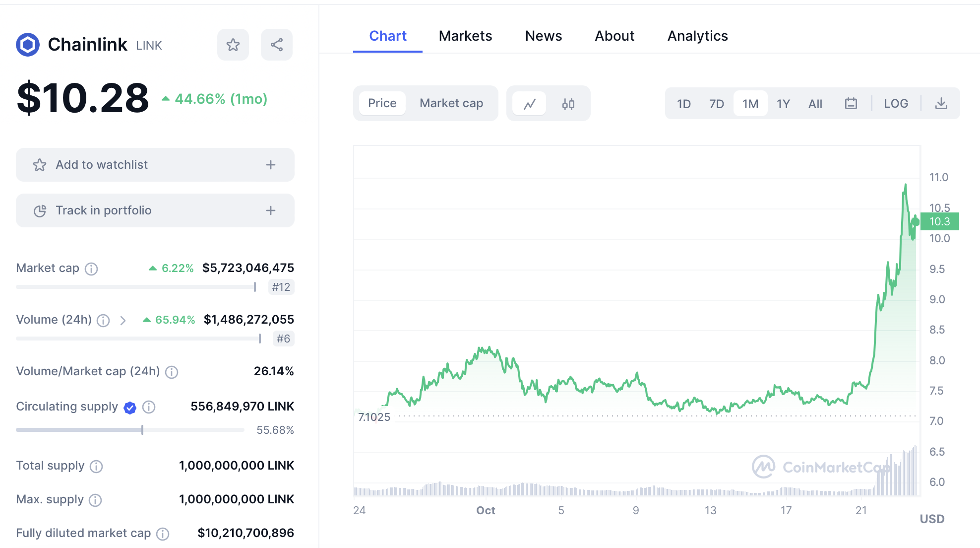Click the star favorite icon button
Screen dimensions: 980x548
(233, 45)
